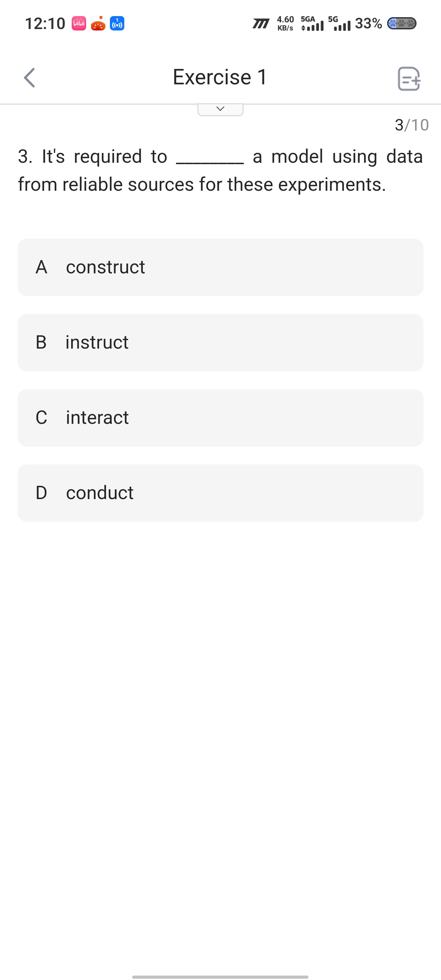Expand the collapsed panel chevron below header

[220, 109]
